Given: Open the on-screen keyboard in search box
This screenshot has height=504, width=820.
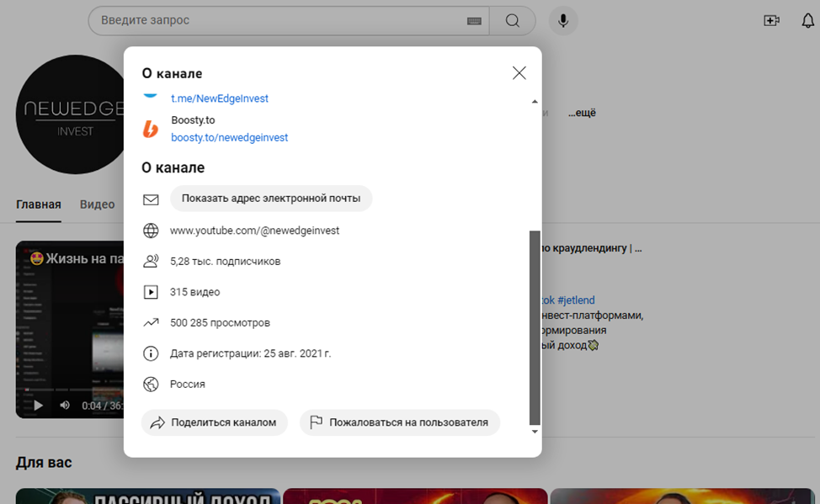Looking at the screenshot, I should tap(474, 21).
